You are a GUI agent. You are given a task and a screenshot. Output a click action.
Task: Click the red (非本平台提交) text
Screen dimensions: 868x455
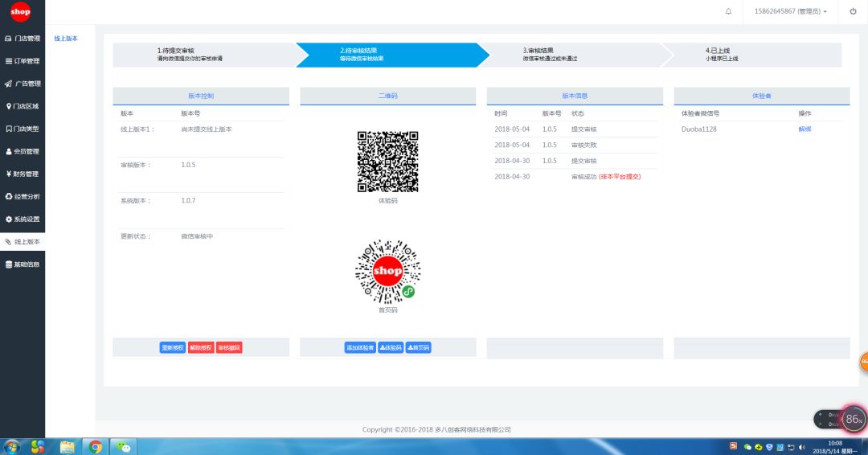620,177
